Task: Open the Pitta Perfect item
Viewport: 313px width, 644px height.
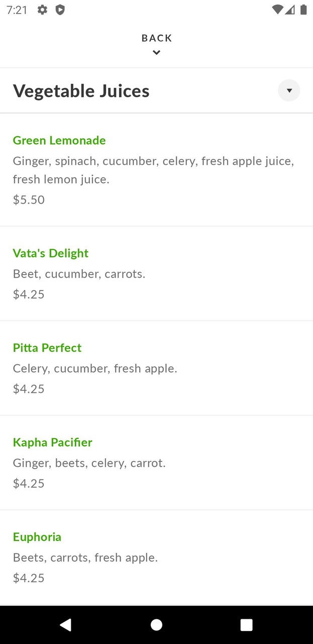Action: [x=47, y=348]
